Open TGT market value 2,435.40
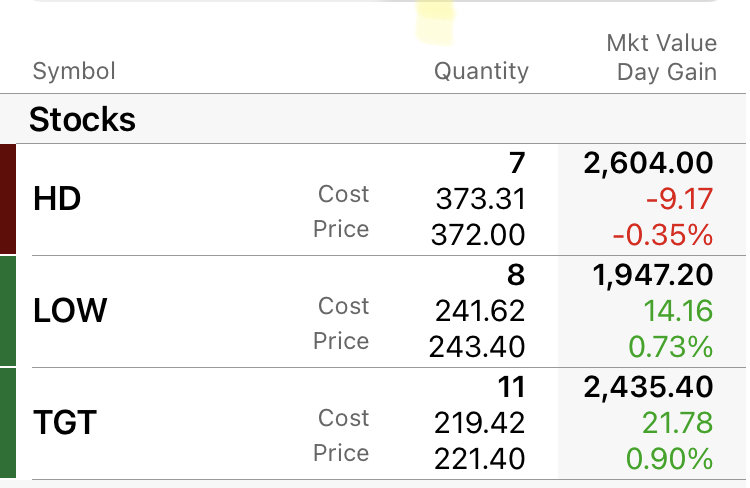The image size is (750, 488). coord(648,387)
